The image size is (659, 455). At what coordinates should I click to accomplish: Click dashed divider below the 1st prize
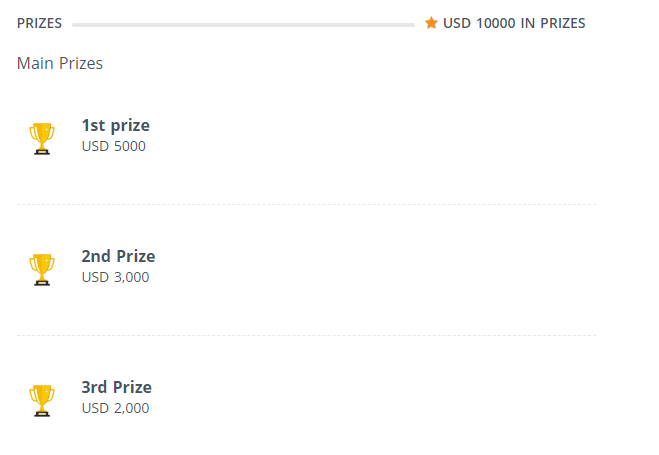coord(306,204)
